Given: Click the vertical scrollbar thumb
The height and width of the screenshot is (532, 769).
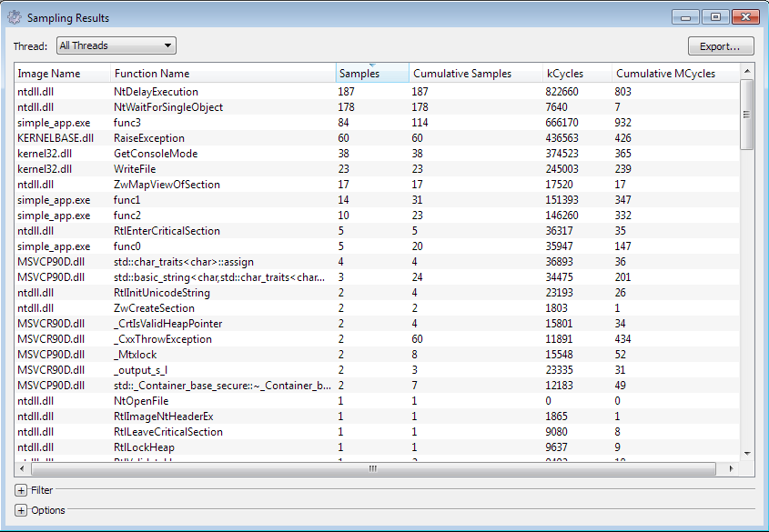Looking at the screenshot, I should pos(747,115).
